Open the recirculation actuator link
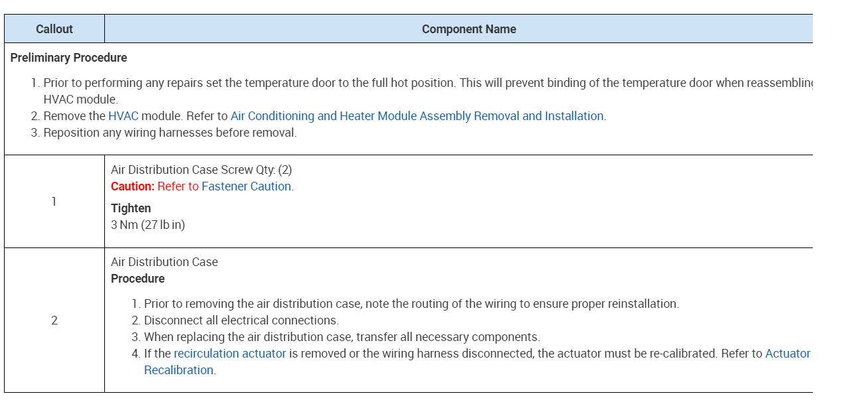This screenshot has height=414, width=868. (230, 354)
